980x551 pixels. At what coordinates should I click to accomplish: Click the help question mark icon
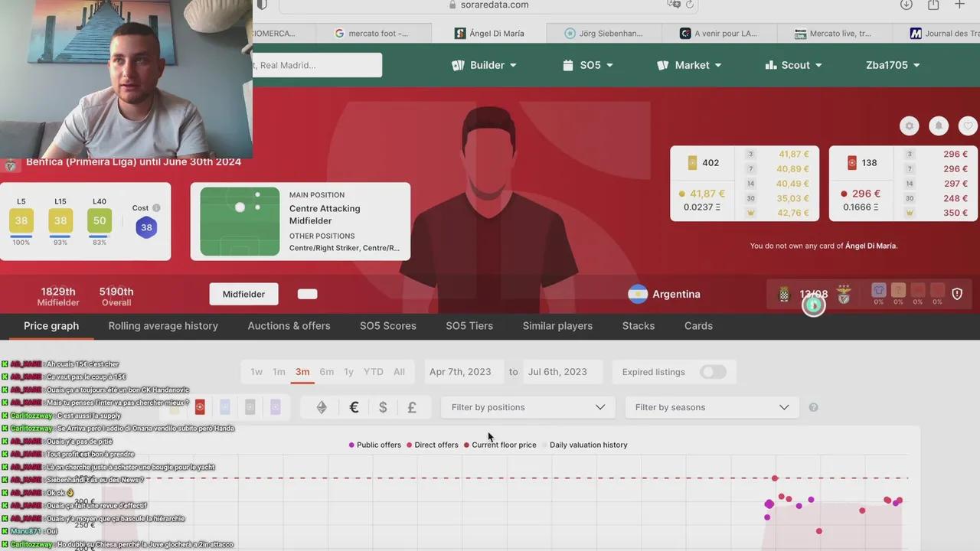coord(813,407)
